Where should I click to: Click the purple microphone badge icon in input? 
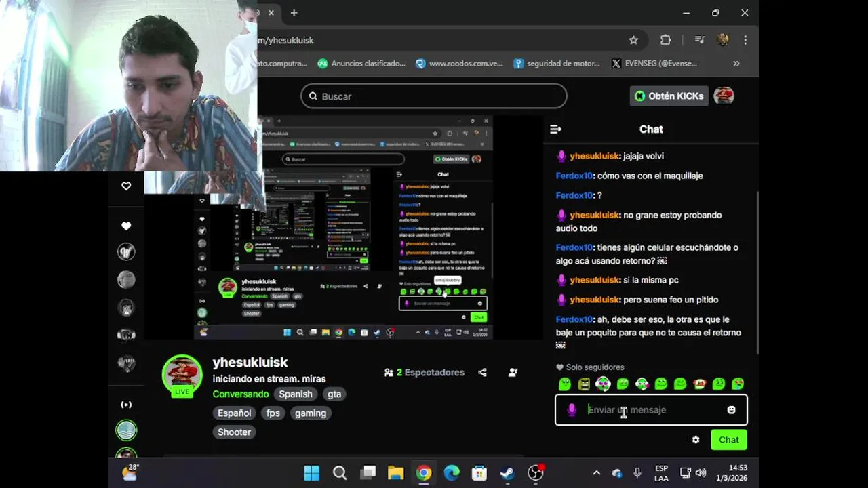point(572,410)
